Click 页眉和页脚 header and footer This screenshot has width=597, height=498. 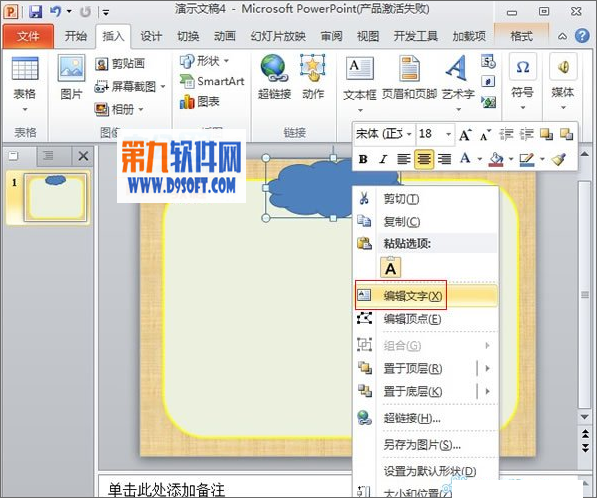pos(409,77)
